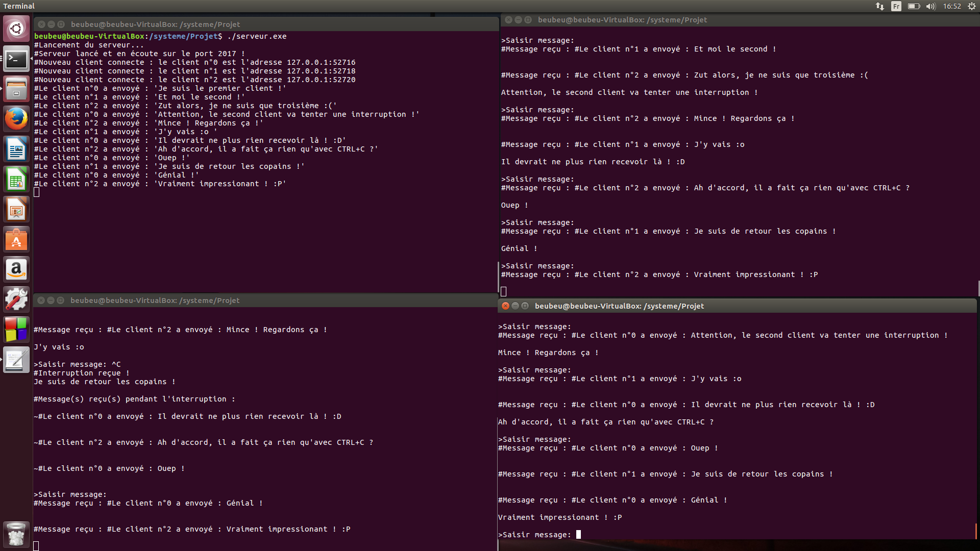The image size is (980, 551).
Task: Minimize the bottom-left client terminal window
Action: [51, 300]
